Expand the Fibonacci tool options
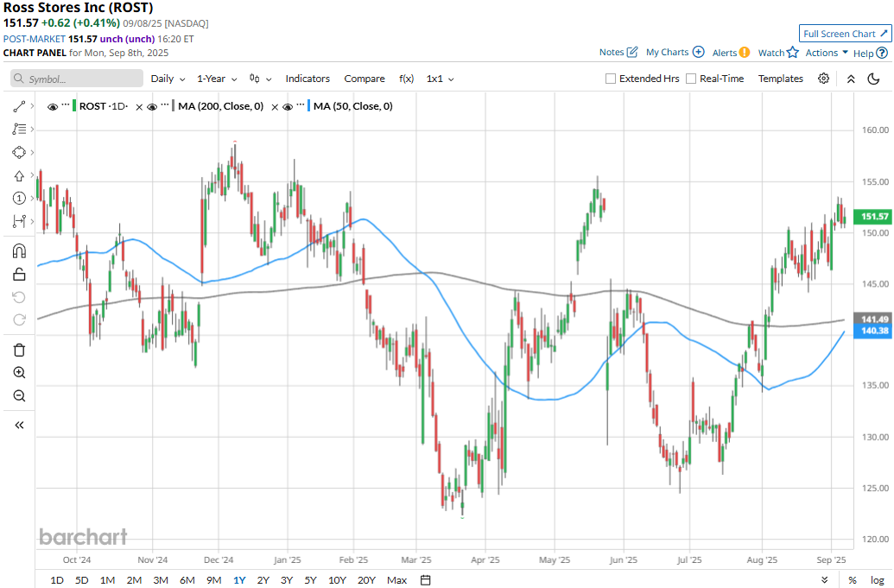 tap(33, 130)
